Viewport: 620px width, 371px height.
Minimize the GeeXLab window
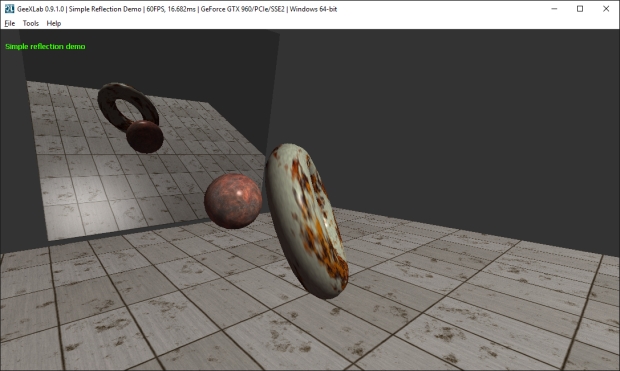tap(554, 9)
